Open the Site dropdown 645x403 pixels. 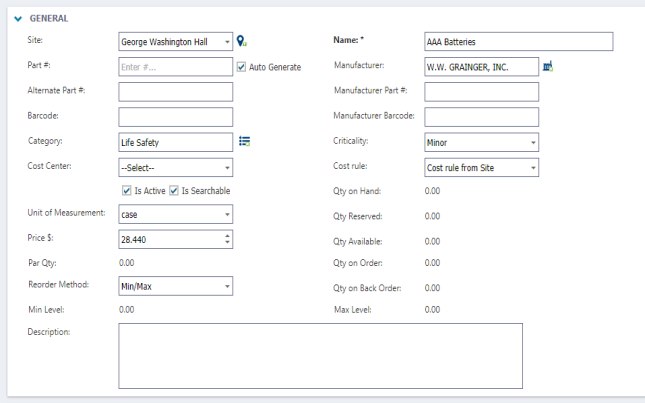(x=176, y=42)
